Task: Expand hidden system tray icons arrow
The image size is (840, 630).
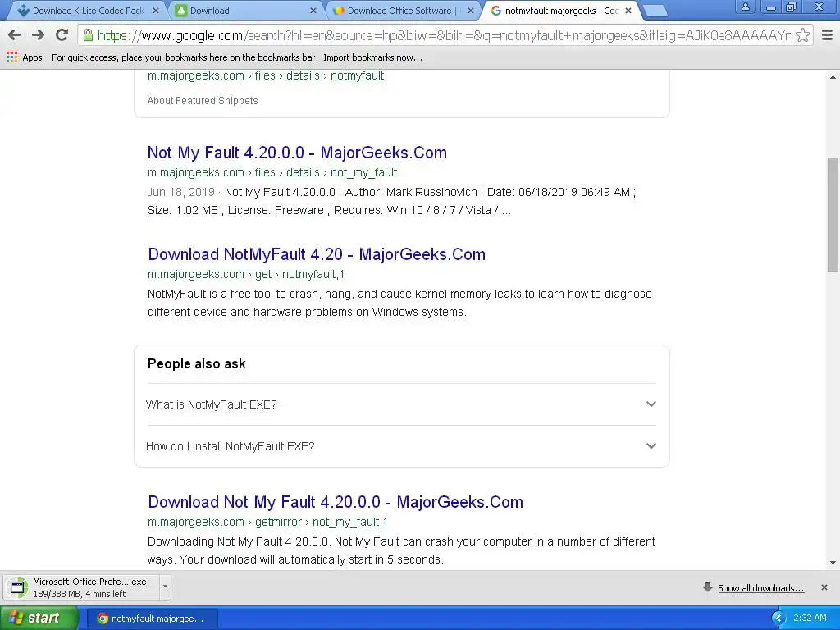Action: pos(778,619)
